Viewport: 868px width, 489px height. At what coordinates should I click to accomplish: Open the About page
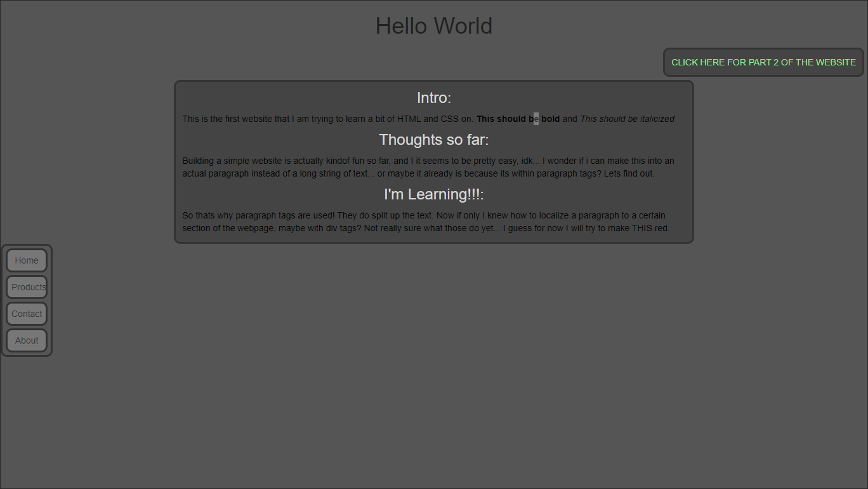click(26, 340)
